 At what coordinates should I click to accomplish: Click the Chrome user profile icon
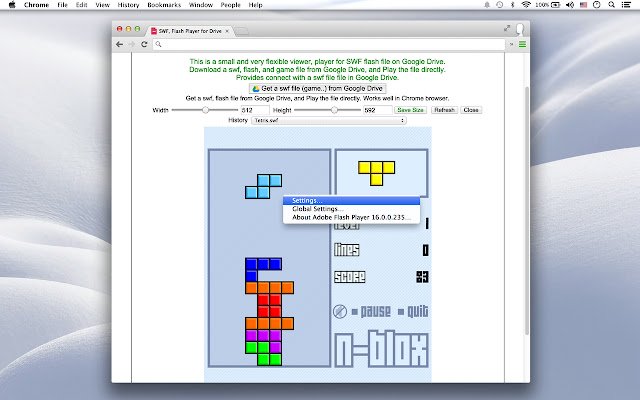(x=520, y=29)
